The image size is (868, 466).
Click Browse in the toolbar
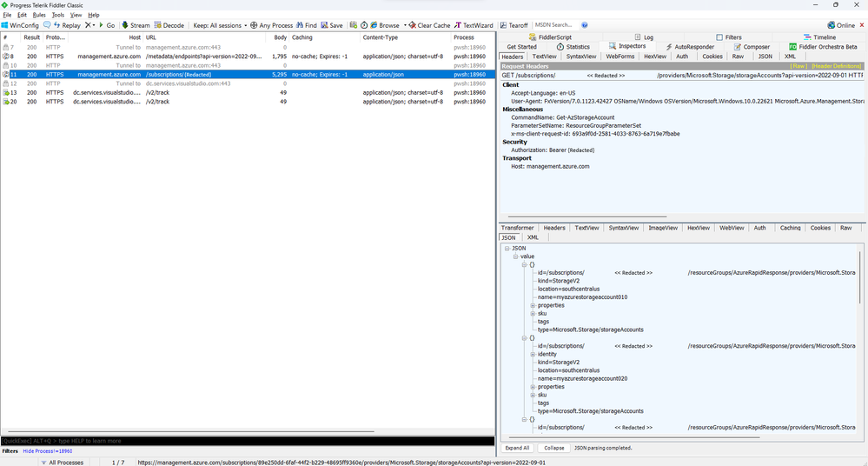(385, 25)
